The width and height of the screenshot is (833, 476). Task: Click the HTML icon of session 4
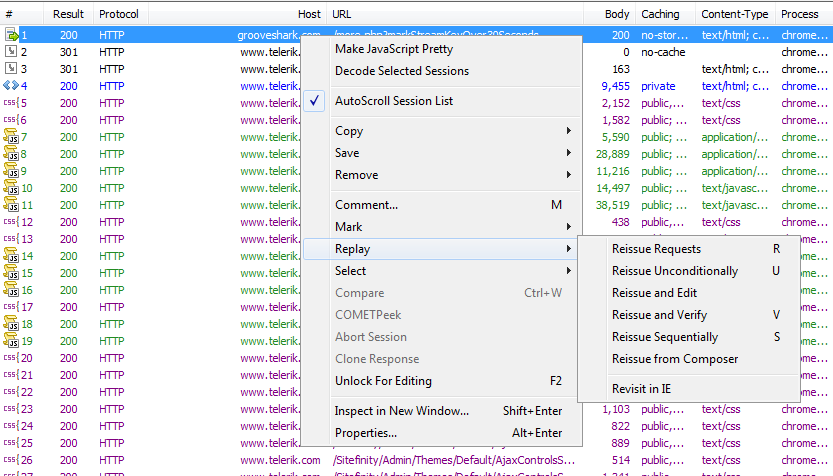click(11, 86)
